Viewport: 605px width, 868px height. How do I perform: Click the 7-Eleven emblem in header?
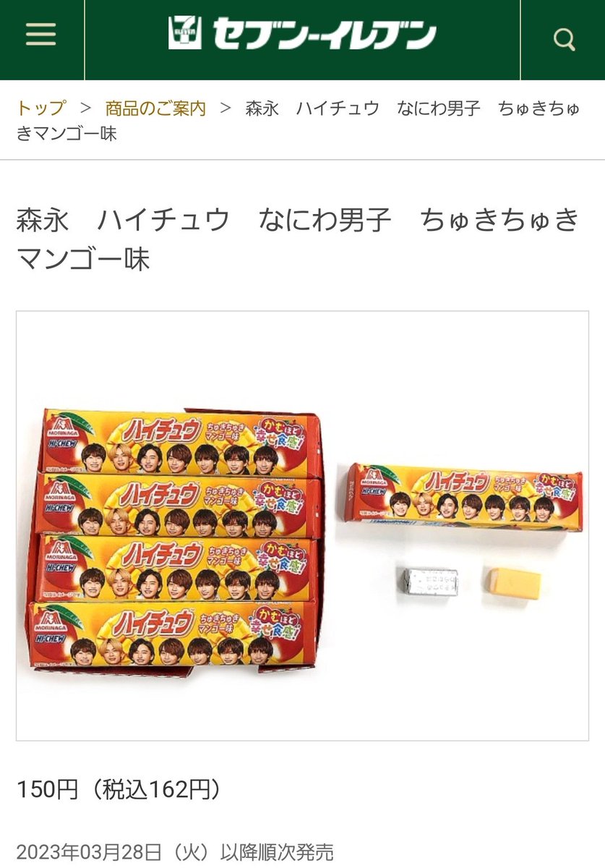[x=184, y=33]
